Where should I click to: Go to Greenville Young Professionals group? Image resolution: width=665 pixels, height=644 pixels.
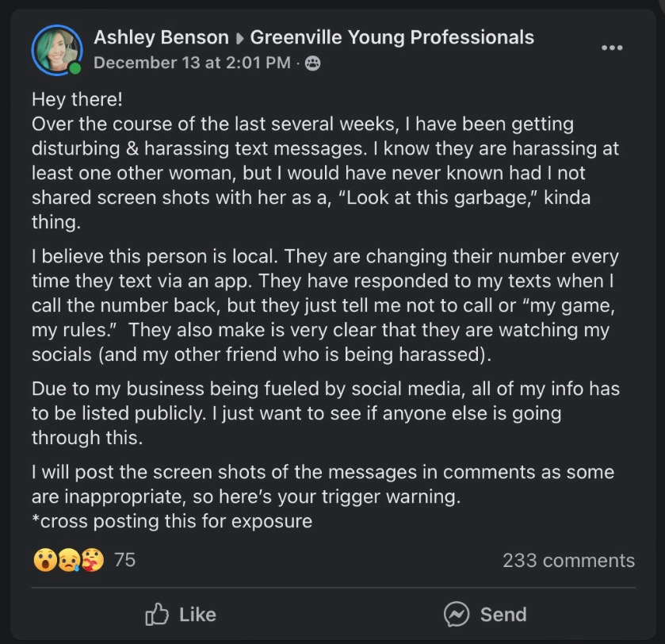tap(392, 37)
